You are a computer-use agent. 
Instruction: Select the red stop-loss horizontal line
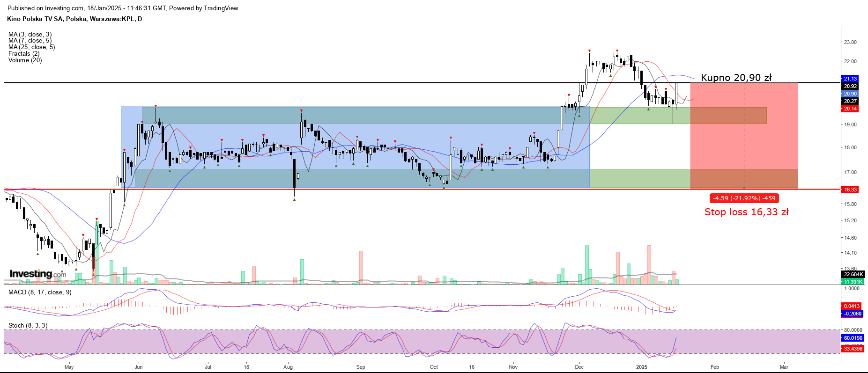[422, 190]
